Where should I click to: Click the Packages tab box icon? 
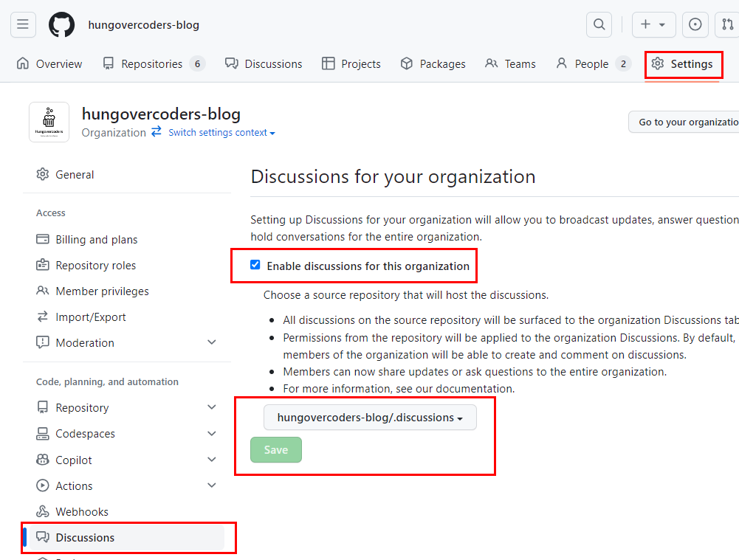406,63
